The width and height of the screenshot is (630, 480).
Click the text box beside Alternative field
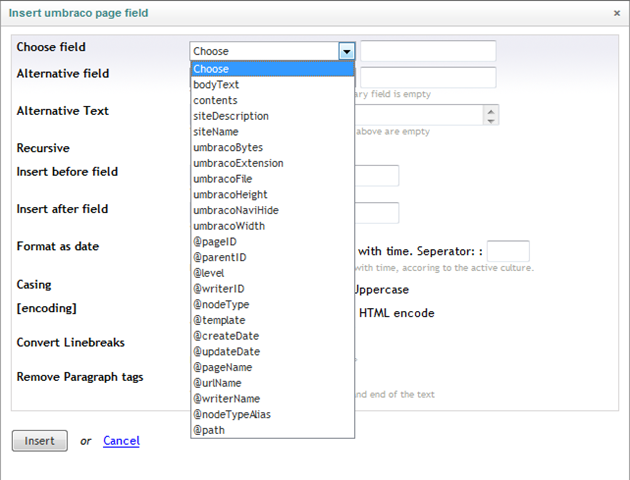tap(428, 77)
